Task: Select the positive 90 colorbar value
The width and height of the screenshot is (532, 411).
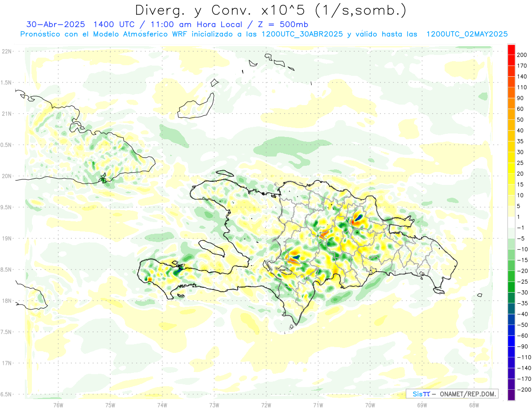Action: [520, 98]
